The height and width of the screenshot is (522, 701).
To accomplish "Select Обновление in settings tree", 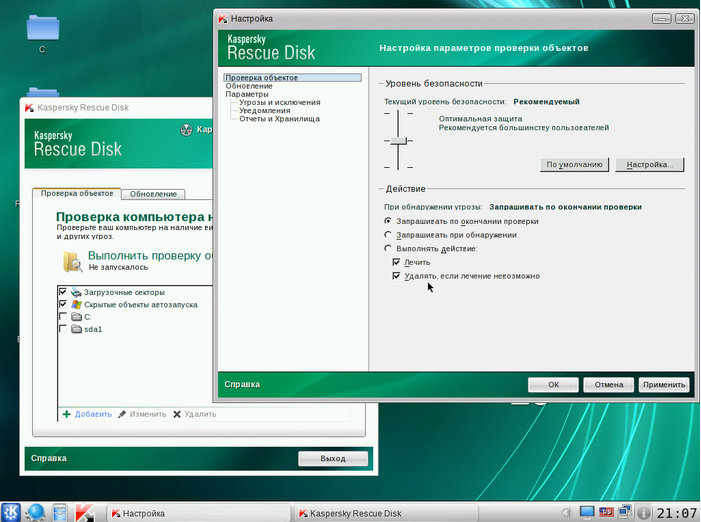I will point(249,86).
